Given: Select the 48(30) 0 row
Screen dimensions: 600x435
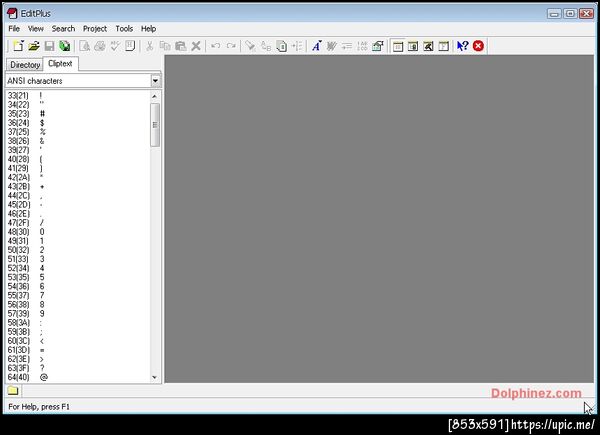Looking at the screenshot, I should tap(78, 232).
